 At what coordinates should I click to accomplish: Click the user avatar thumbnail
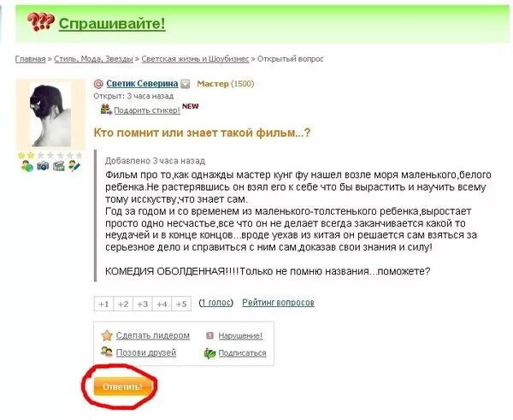tap(50, 115)
